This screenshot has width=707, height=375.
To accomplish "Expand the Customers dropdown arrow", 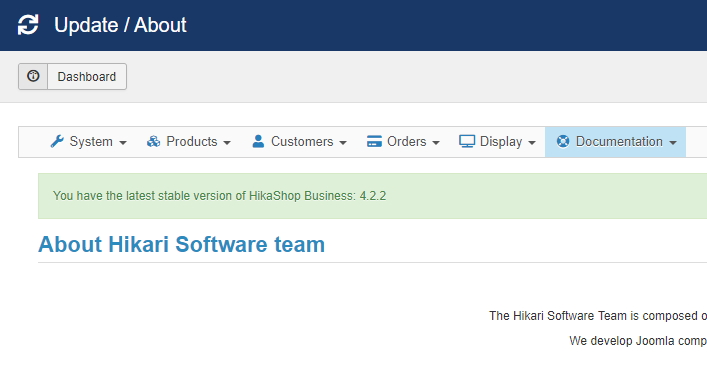I will [x=343, y=143].
